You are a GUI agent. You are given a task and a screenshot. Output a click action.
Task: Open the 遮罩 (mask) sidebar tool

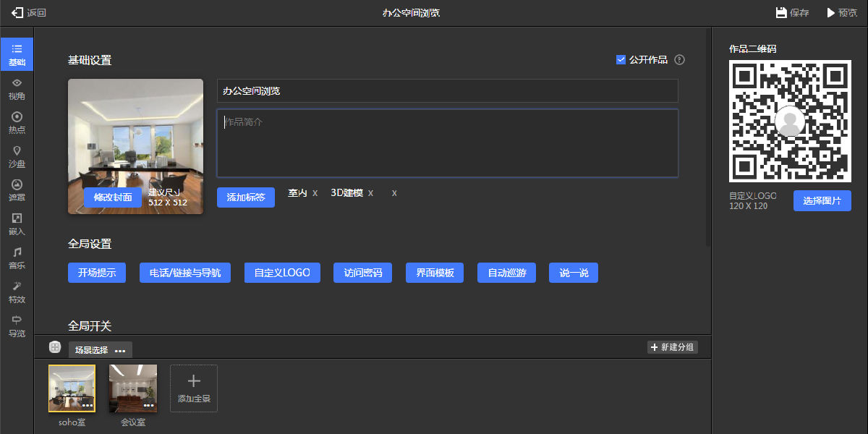17,190
